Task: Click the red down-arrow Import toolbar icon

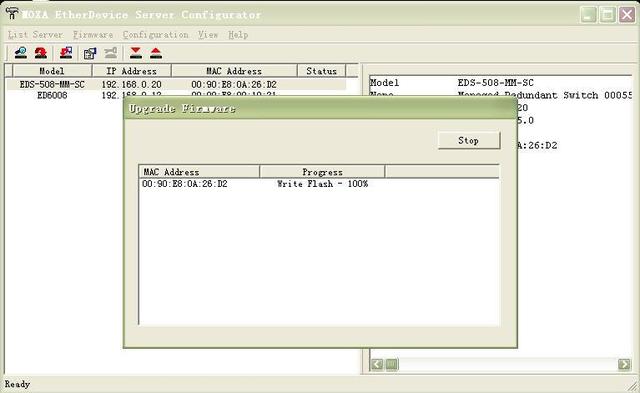Action: point(136,53)
